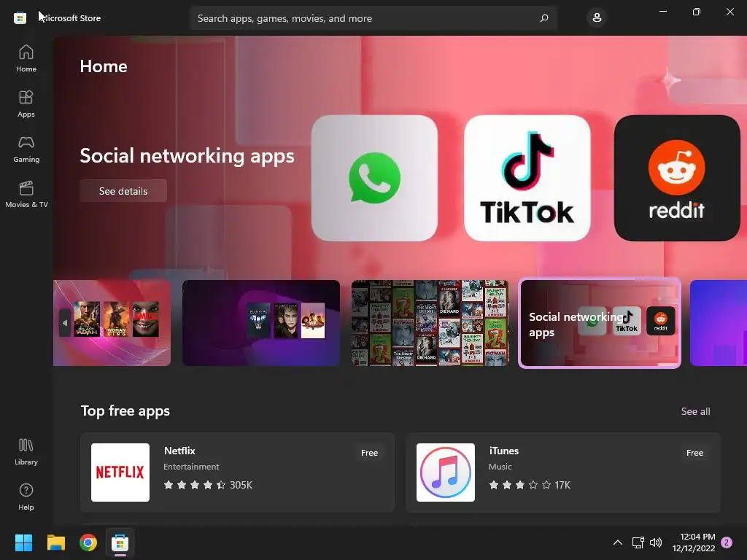Open the Reddit app tile
The width and height of the screenshot is (747, 560).
[677, 178]
